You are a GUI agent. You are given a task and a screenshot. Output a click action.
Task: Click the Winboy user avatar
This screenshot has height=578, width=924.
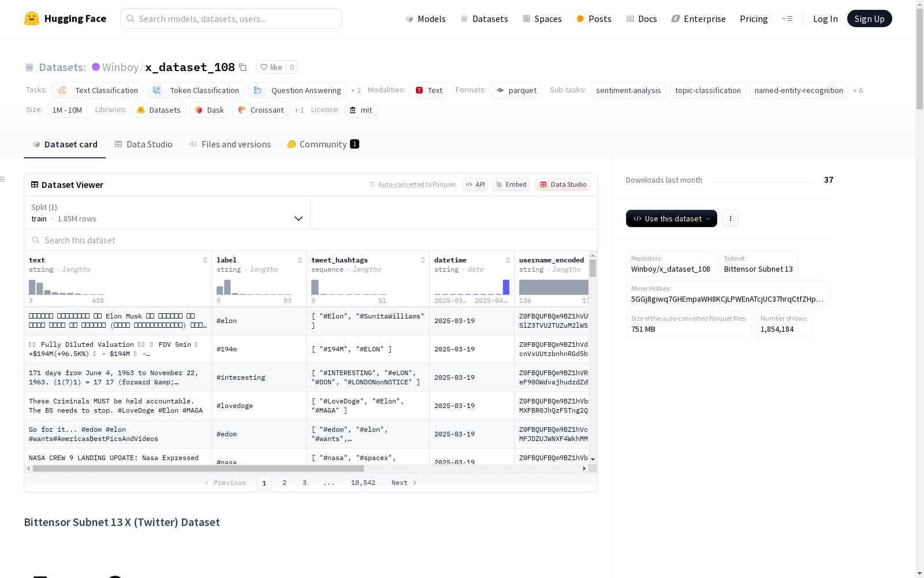[x=96, y=67]
